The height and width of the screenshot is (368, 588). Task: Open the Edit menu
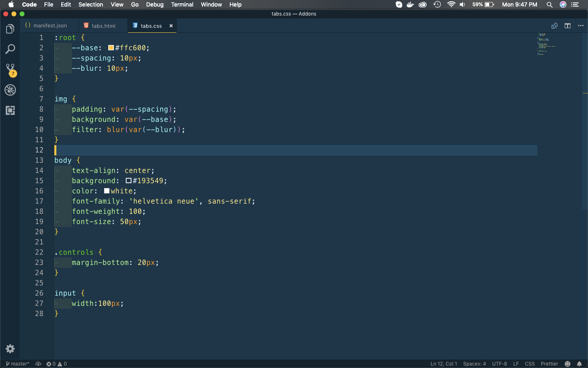click(66, 4)
